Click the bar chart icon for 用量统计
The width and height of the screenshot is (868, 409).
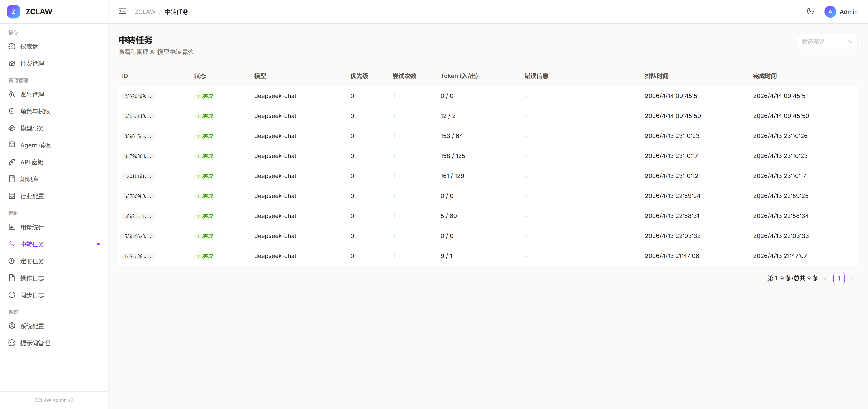point(12,227)
